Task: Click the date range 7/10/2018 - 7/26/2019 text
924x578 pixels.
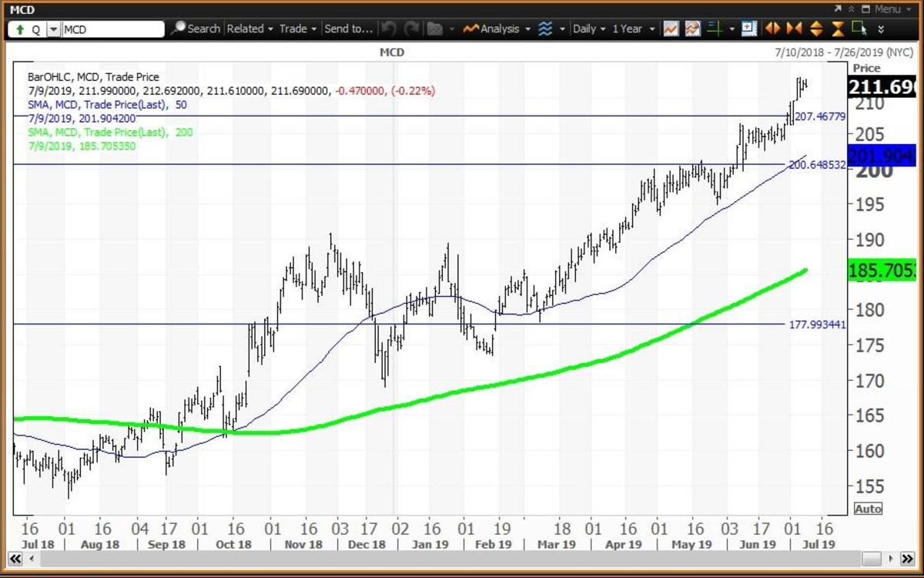Action: [x=842, y=52]
